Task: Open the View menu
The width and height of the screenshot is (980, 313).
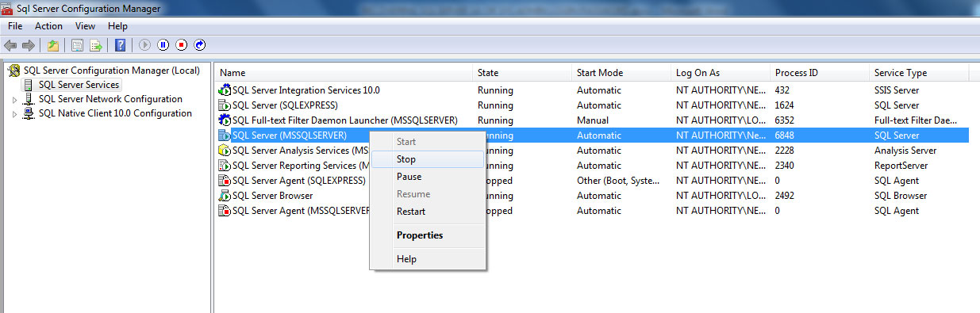Action: click(x=85, y=26)
